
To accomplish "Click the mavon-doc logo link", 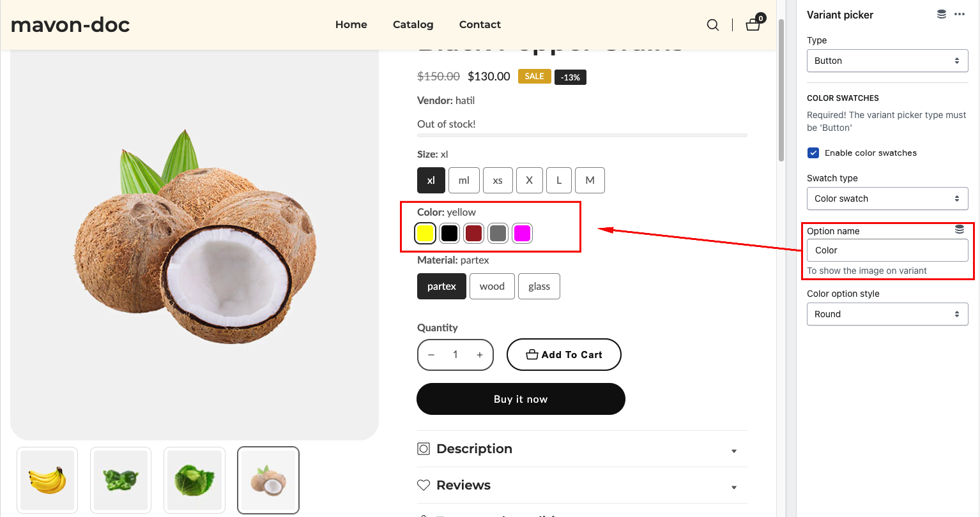I will [x=70, y=25].
